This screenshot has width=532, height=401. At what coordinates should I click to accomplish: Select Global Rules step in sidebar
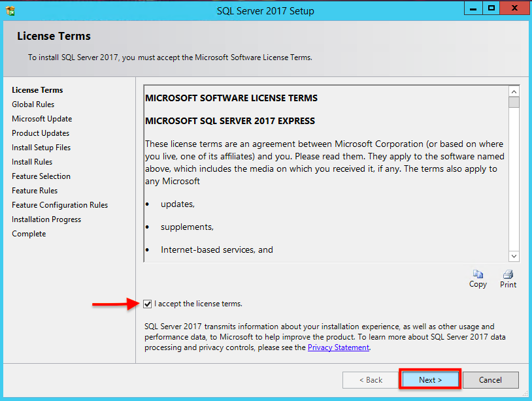[33, 104]
